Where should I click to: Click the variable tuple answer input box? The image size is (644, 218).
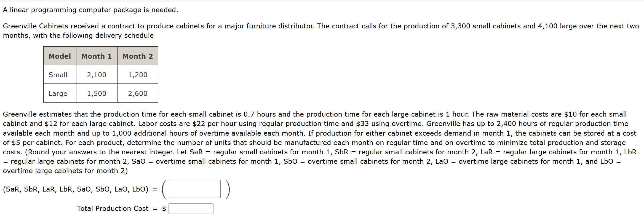[194, 189]
